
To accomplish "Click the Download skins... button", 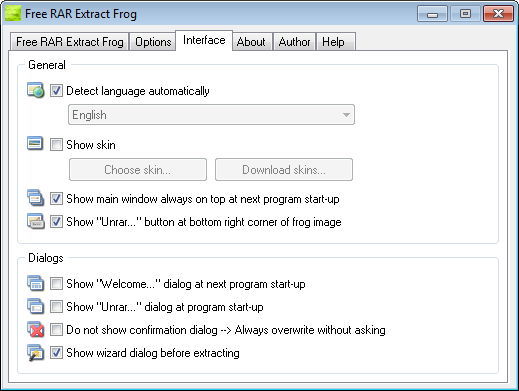I will pos(284,170).
